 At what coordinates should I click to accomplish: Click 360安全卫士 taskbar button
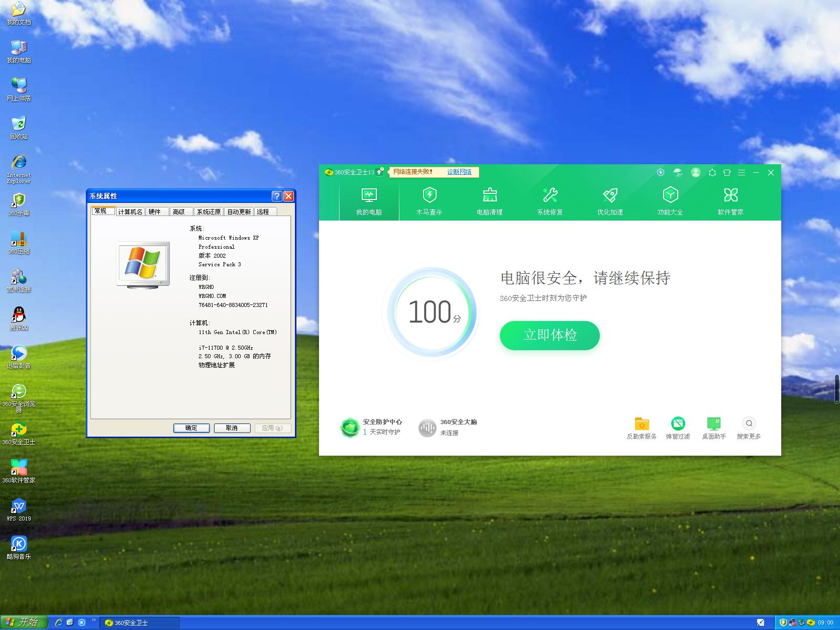pyautogui.click(x=140, y=623)
